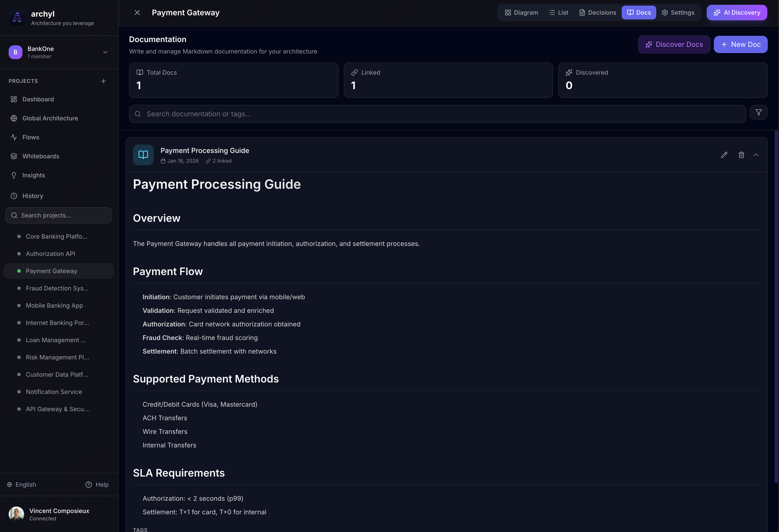Click the Discover Docs button

coord(674,45)
